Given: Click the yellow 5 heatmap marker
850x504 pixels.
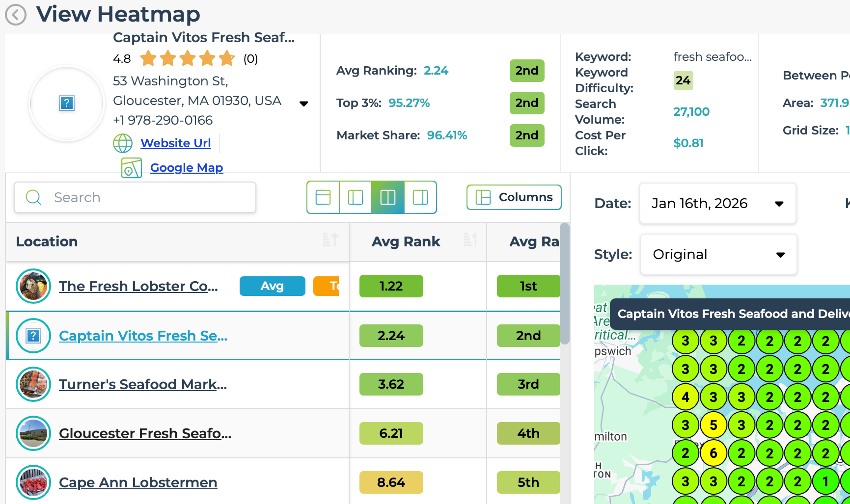Looking at the screenshot, I should (x=713, y=425).
